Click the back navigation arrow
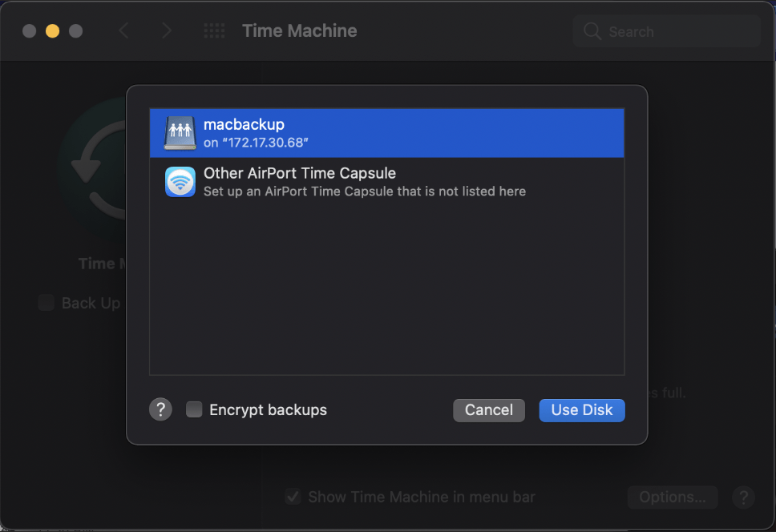The height and width of the screenshot is (532, 776). pos(123,30)
